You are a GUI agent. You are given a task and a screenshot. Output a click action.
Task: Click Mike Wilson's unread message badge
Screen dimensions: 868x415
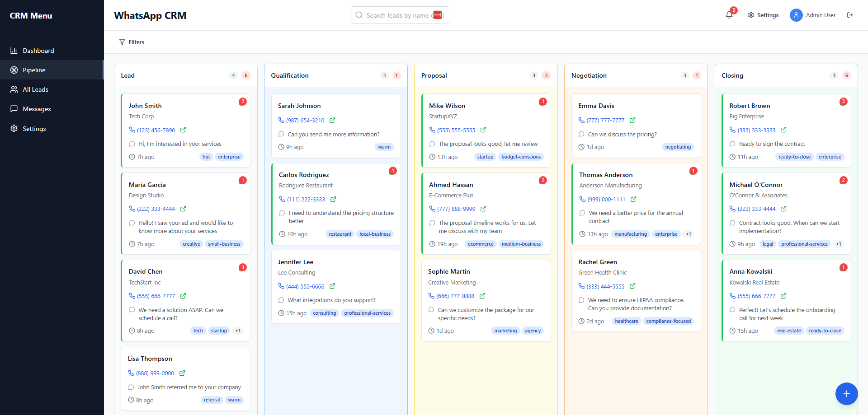coord(543,102)
